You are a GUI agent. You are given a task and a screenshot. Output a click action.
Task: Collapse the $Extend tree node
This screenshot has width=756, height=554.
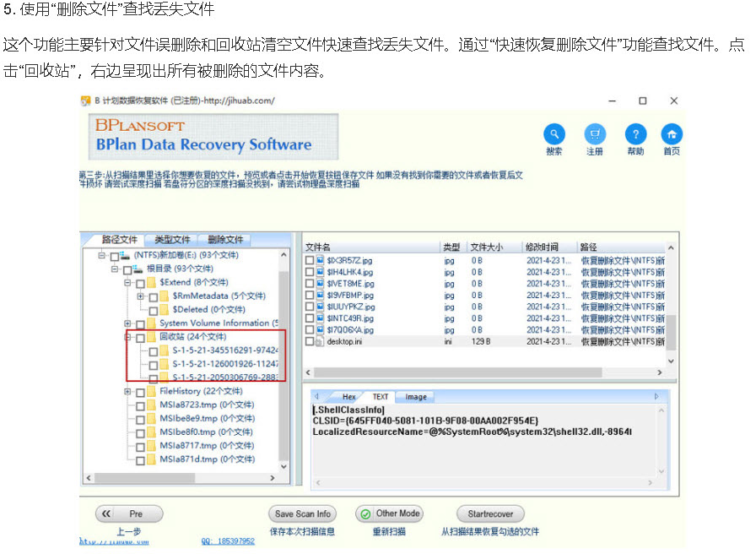pos(127,282)
